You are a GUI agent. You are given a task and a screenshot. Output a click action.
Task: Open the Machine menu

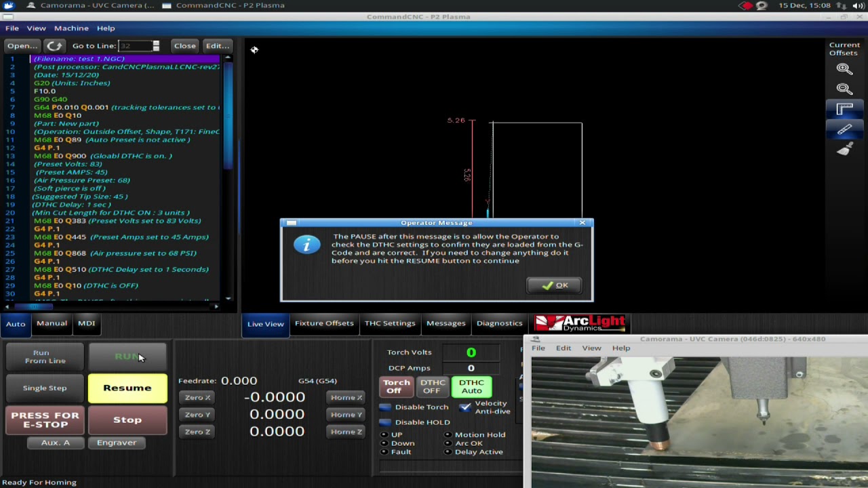tap(71, 28)
